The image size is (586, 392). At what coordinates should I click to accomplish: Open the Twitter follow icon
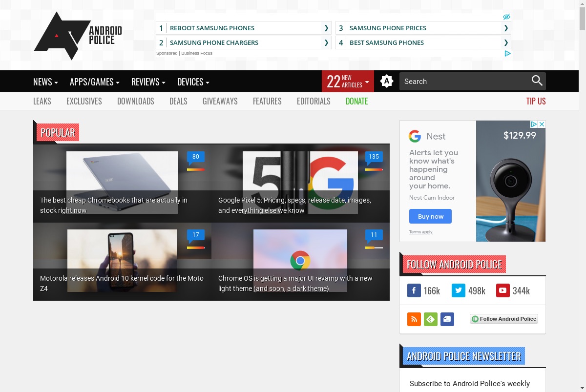click(459, 290)
